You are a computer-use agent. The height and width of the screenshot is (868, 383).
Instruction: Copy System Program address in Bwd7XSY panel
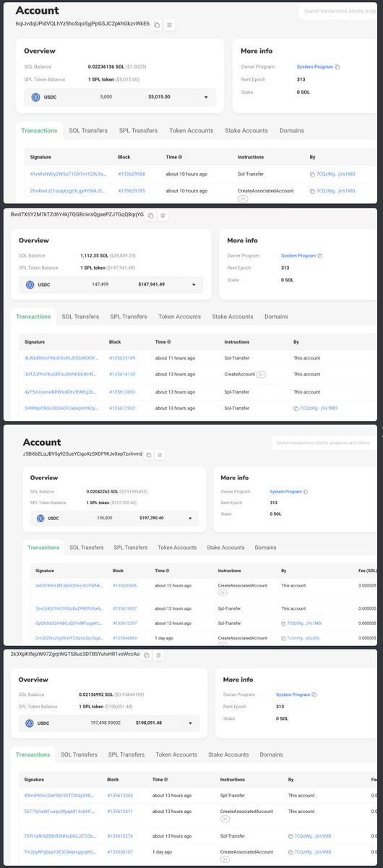[320, 256]
